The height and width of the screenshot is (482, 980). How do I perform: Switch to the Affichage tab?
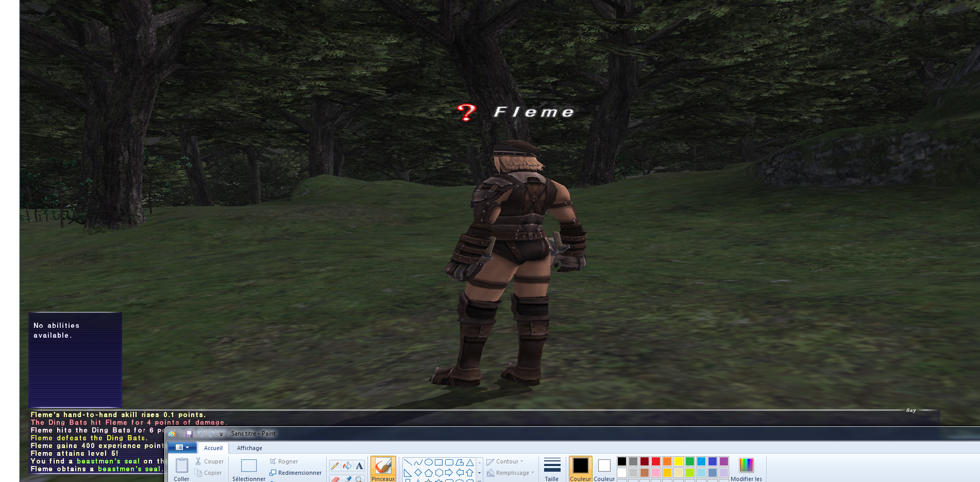(x=249, y=448)
